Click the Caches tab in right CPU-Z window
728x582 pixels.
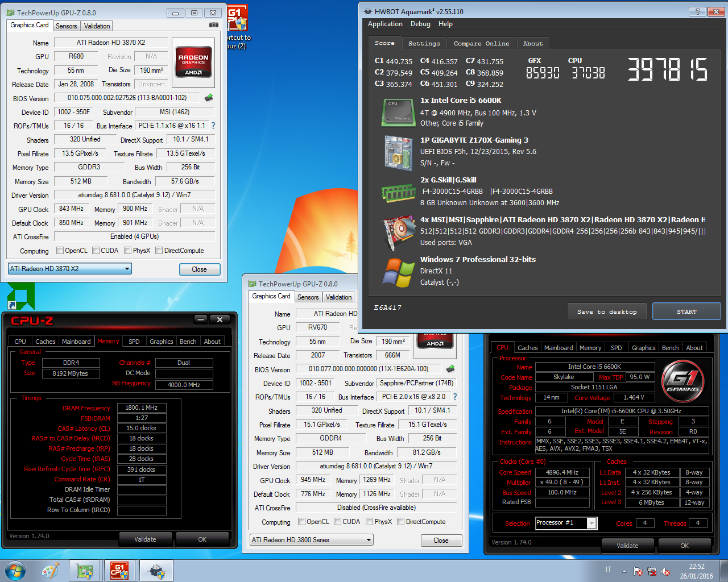pos(527,348)
